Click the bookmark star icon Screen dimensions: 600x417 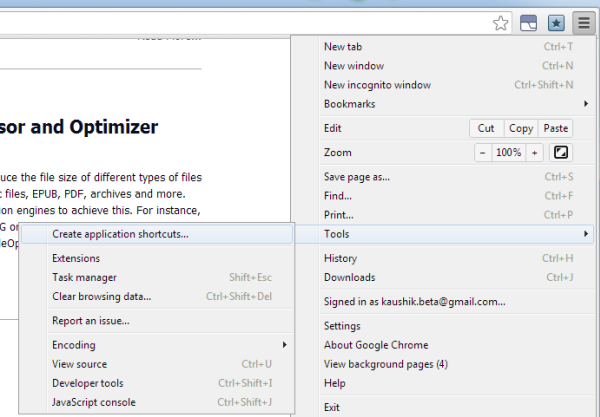coord(501,23)
